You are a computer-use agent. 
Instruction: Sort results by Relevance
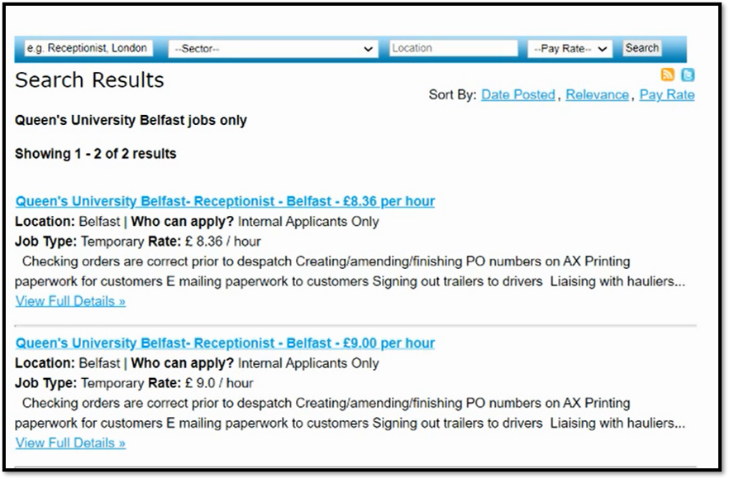point(597,95)
